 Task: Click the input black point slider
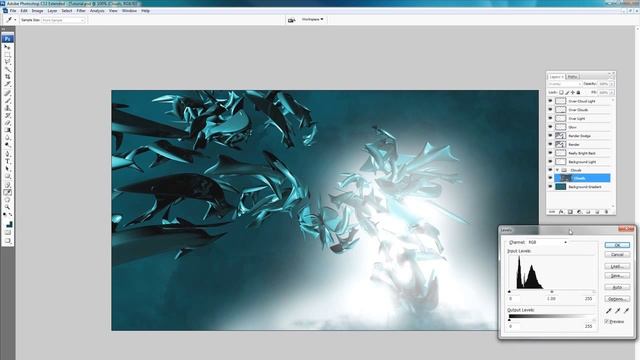509,291
